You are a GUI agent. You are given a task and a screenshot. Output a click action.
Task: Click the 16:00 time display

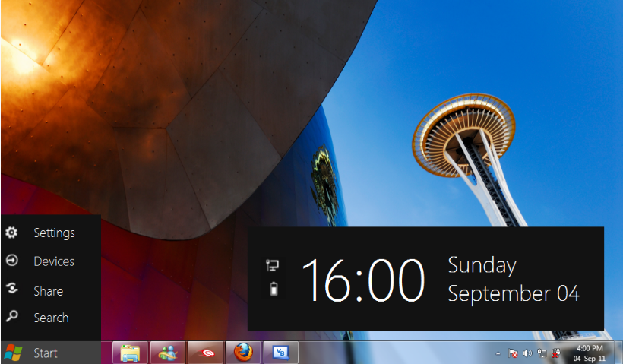point(363,280)
